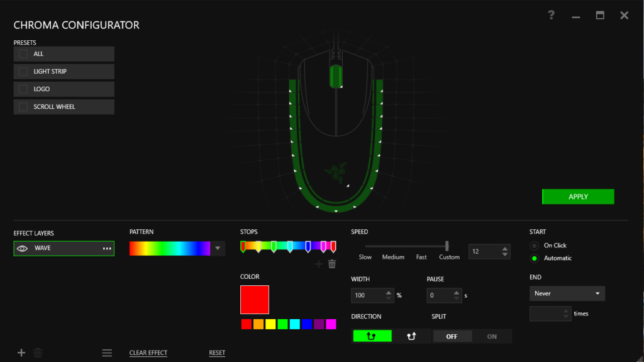Delete selected color stop trash icon
The height and width of the screenshot is (362, 644).
pos(332,264)
